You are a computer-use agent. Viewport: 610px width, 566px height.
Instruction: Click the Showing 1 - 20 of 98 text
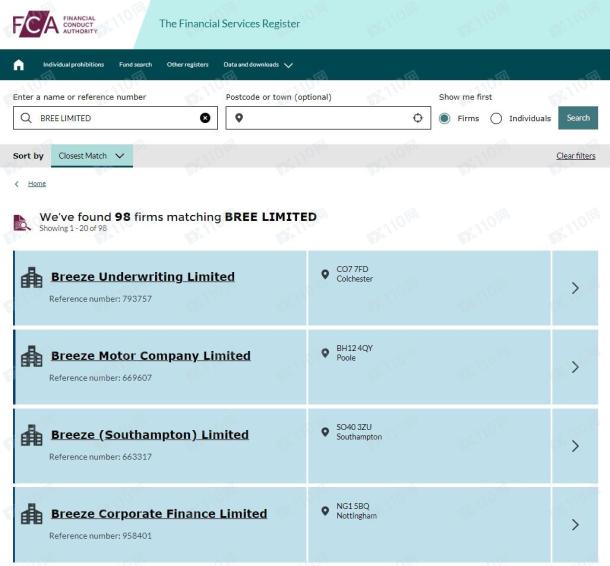coord(73,228)
